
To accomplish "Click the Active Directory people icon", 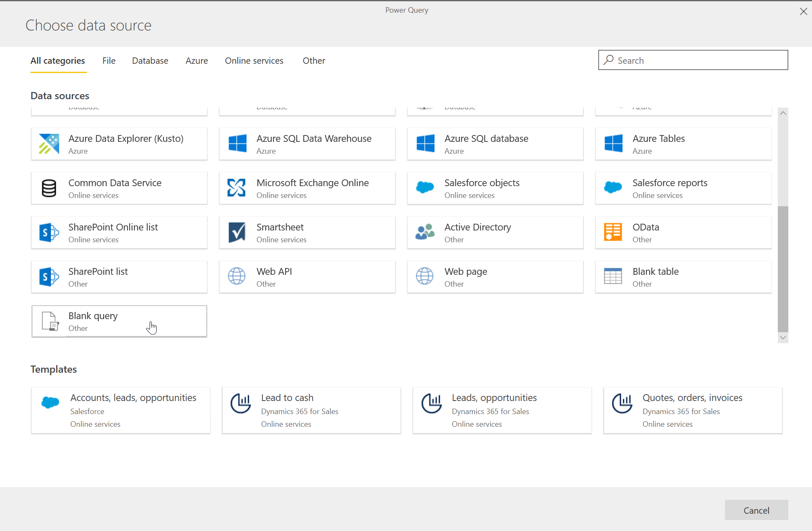I will click(425, 232).
